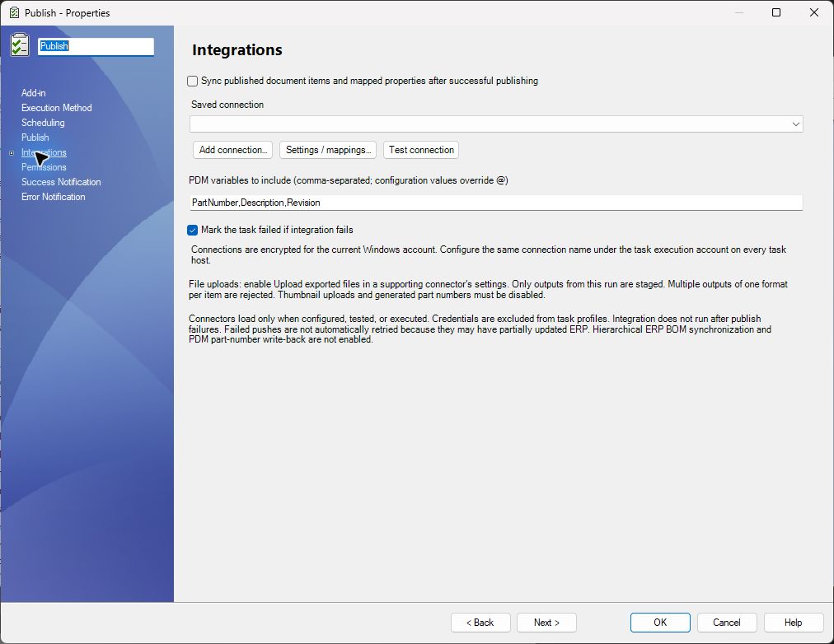
Task: Advance with the Next button
Action: [x=546, y=623]
